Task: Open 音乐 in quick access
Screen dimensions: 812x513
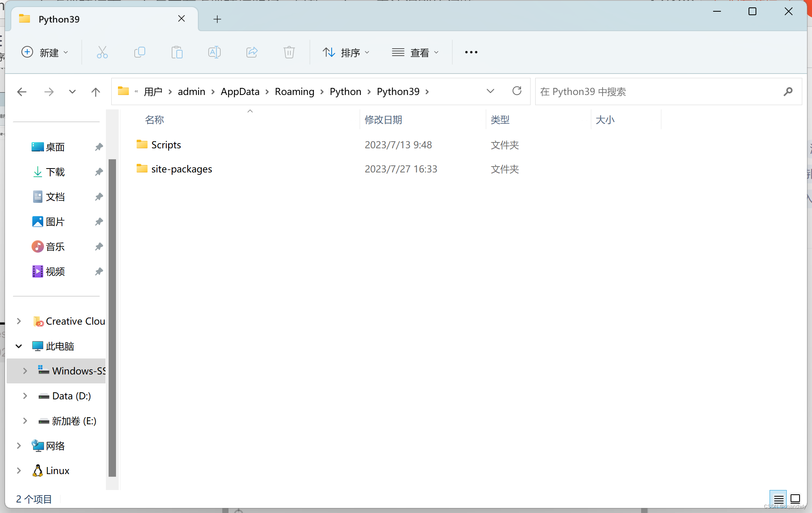Action: (55, 246)
